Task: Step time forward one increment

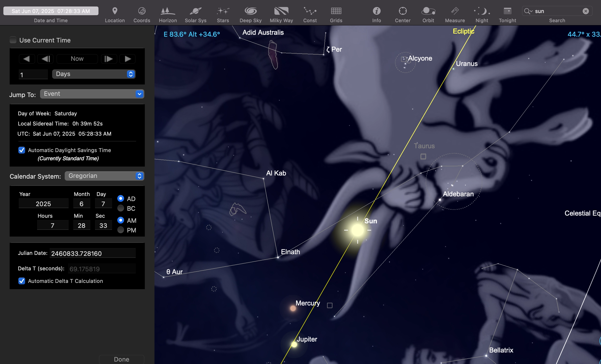Action: 109,59
